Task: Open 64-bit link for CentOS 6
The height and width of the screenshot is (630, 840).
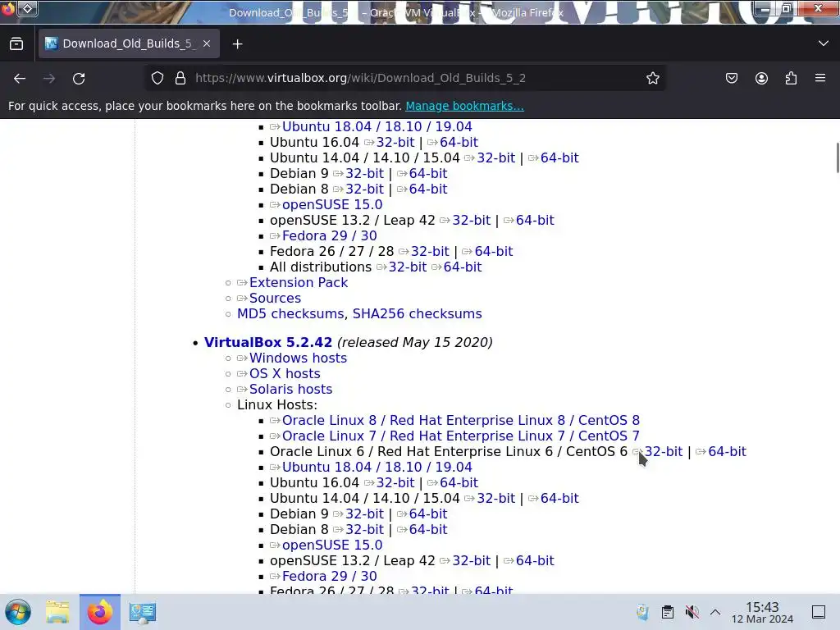Action: (727, 452)
